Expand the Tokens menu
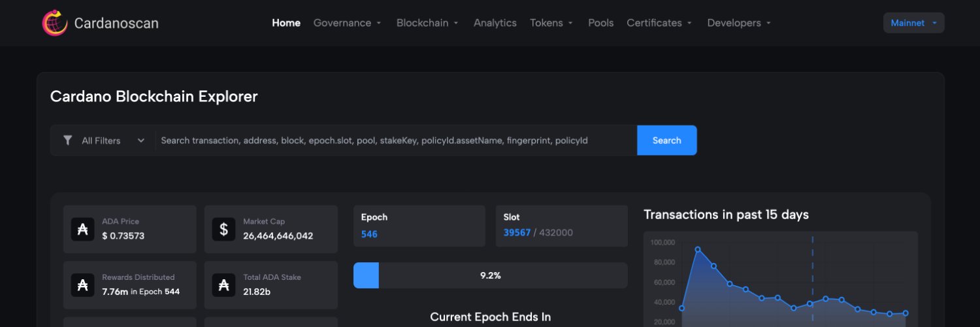Image resolution: width=980 pixels, height=327 pixels. coord(551,23)
